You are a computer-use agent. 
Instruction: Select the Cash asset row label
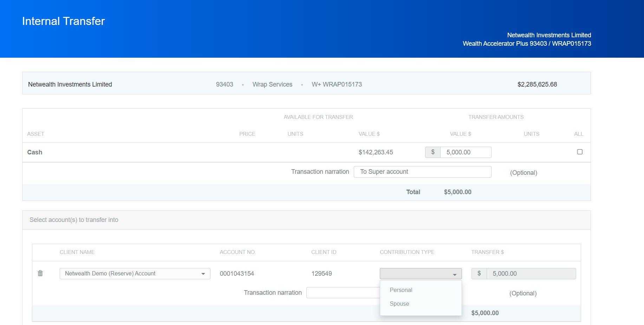click(x=35, y=152)
